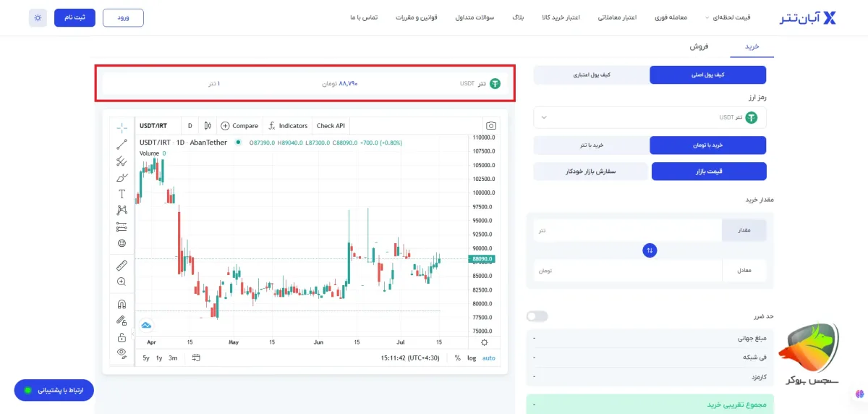Open ارتباط با پشتیبانی support chat
Viewport: 868px width, 414px height.
tap(54, 390)
